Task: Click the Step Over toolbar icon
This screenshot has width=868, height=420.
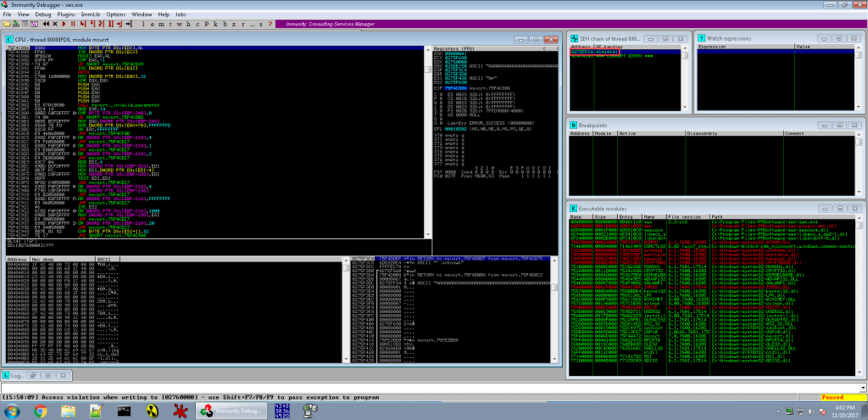Action: (x=92, y=25)
